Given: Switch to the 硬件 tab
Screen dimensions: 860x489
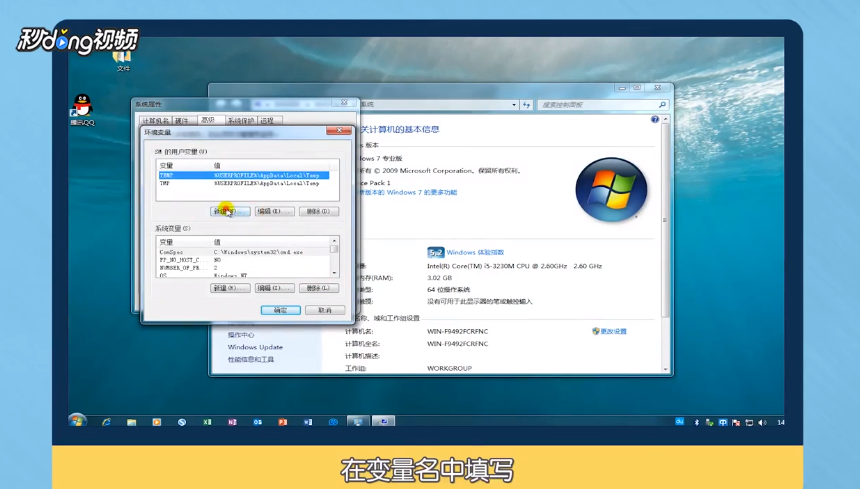Looking at the screenshot, I should click(x=182, y=121).
